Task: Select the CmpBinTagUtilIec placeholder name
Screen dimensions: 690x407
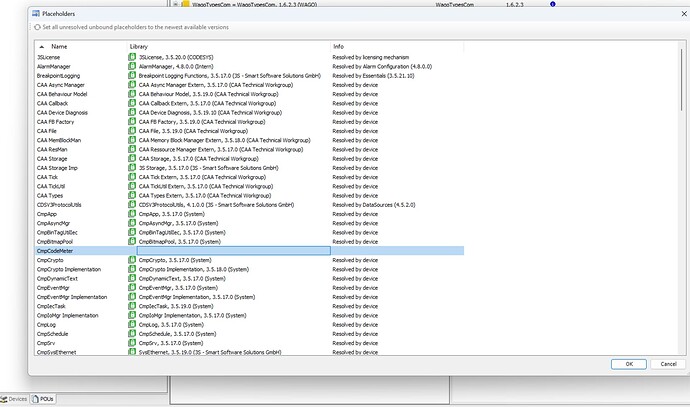Action: [x=57, y=233]
